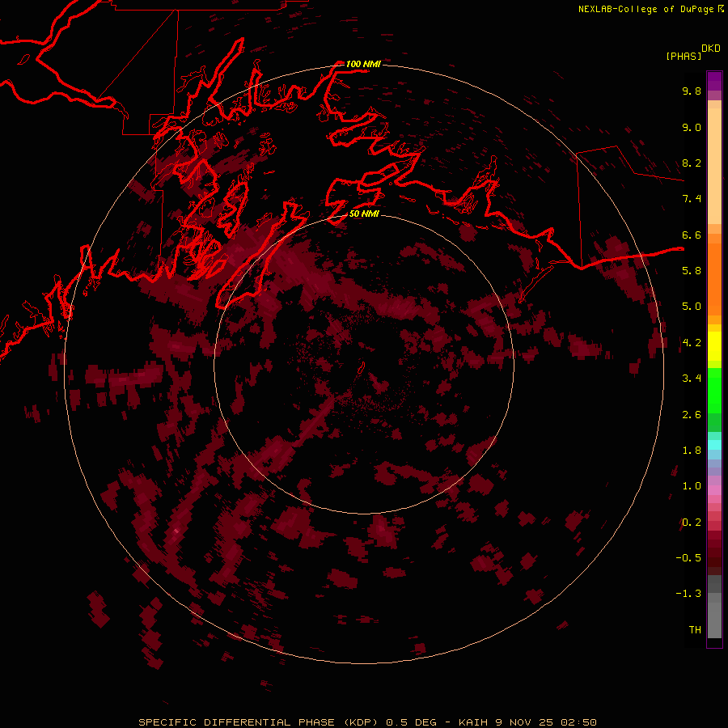
Task: Click the 0.5 DEG elevation angle text
Action: click(412, 722)
